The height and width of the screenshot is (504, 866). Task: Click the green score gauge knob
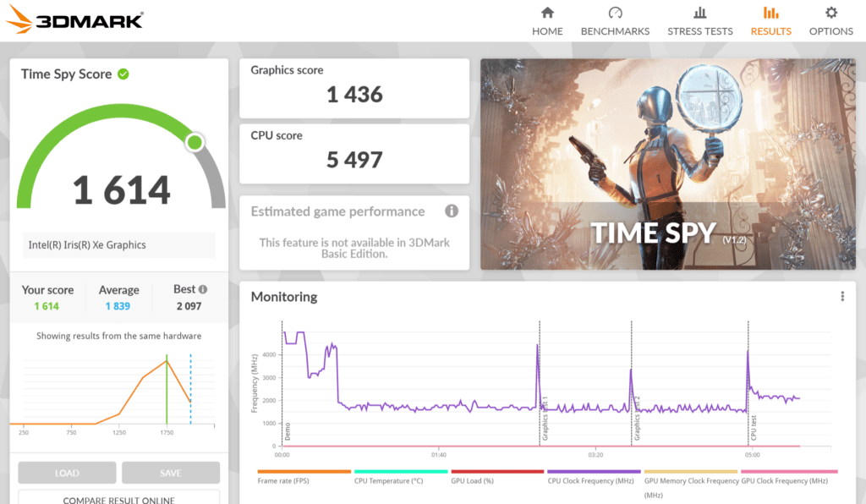click(x=195, y=142)
